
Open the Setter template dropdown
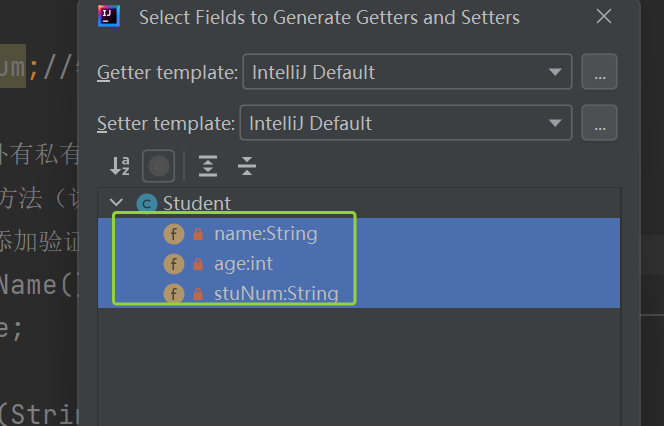coord(406,123)
